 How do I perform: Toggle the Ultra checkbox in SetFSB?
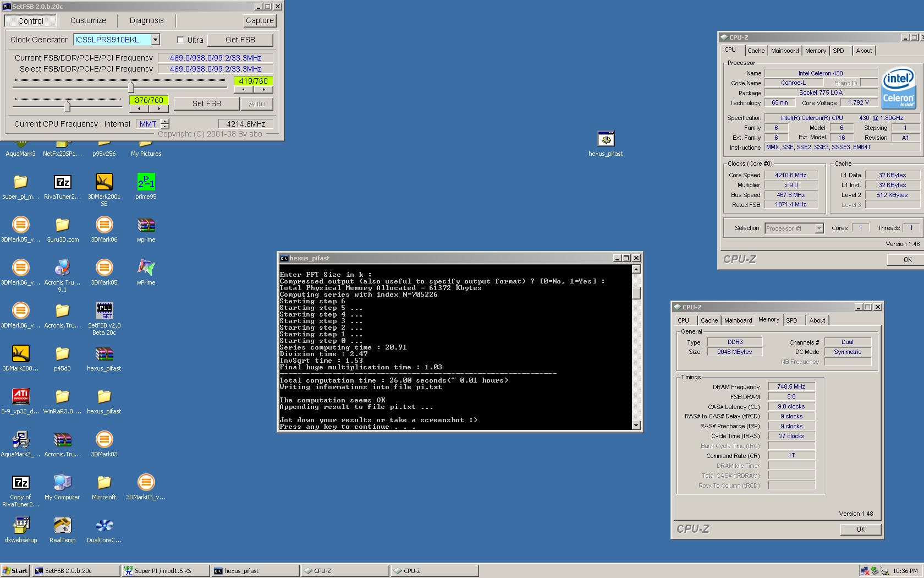[180, 40]
